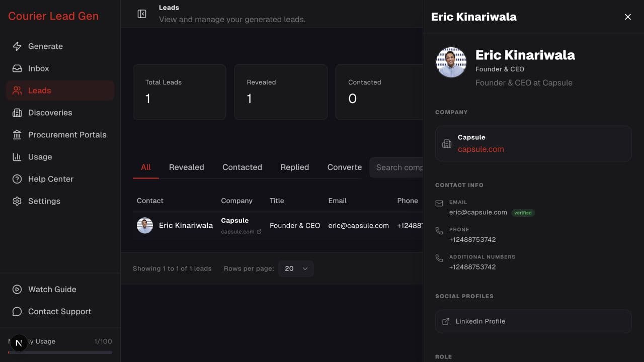Click the Contacted stat card

coord(379,92)
